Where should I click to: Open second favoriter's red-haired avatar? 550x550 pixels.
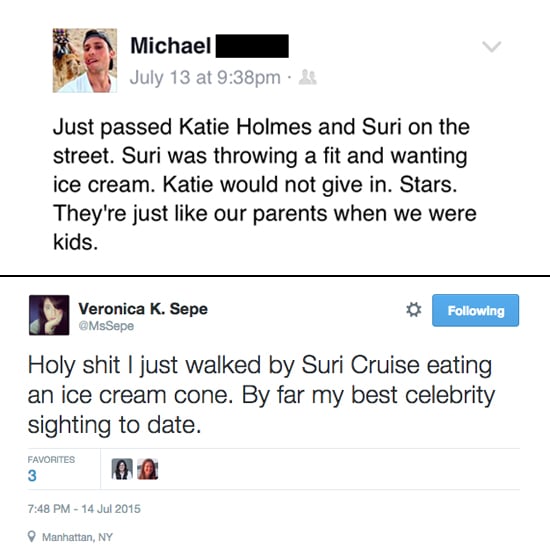[148, 469]
